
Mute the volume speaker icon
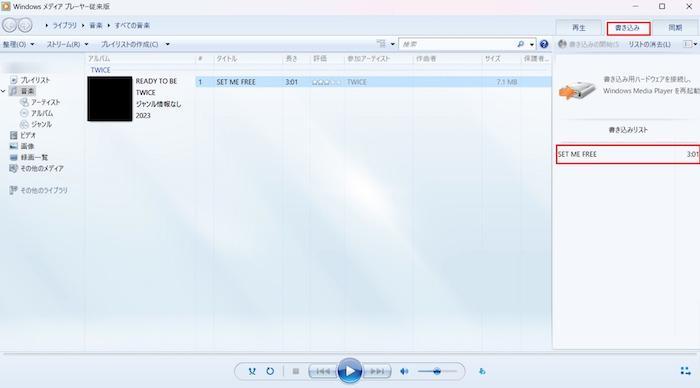click(404, 371)
